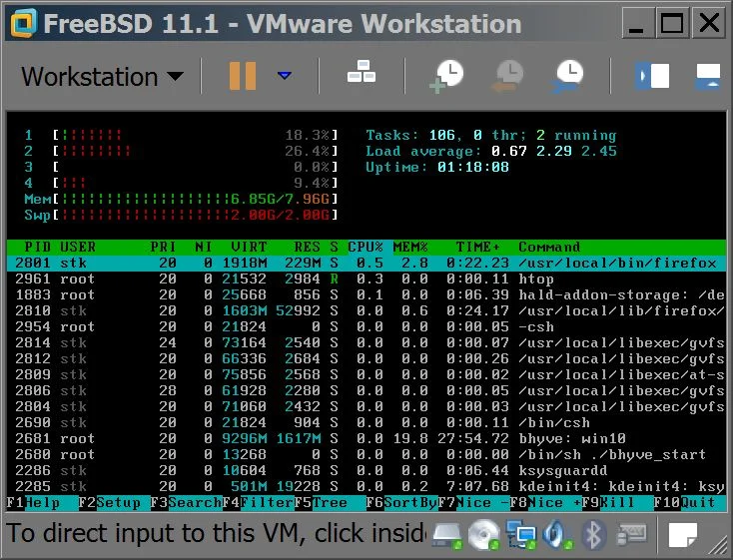Select the /usr/local/bin/firefox process row
Viewport: 733px width, 560px height.
[x=366, y=264]
